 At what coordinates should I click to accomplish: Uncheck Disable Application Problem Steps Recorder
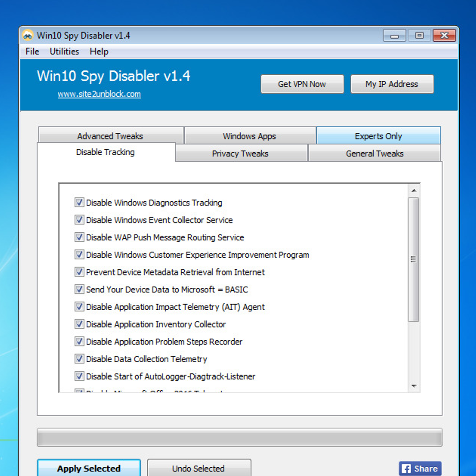click(x=79, y=342)
